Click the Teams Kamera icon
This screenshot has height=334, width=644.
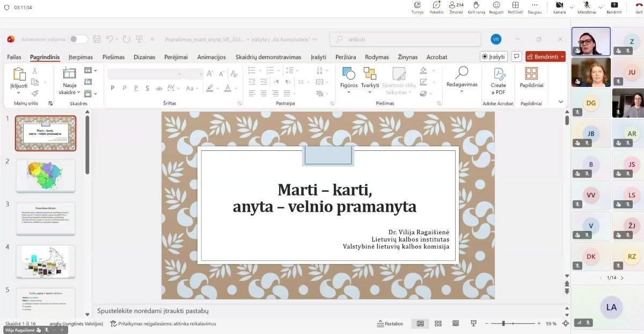click(559, 5)
